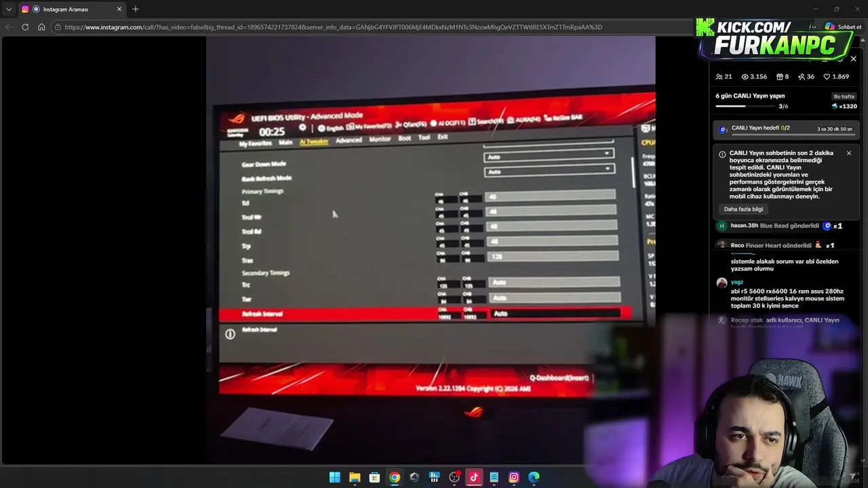The image size is (868, 488).
Task: View the x1320 diamonds reward
Action: [x=845, y=106]
